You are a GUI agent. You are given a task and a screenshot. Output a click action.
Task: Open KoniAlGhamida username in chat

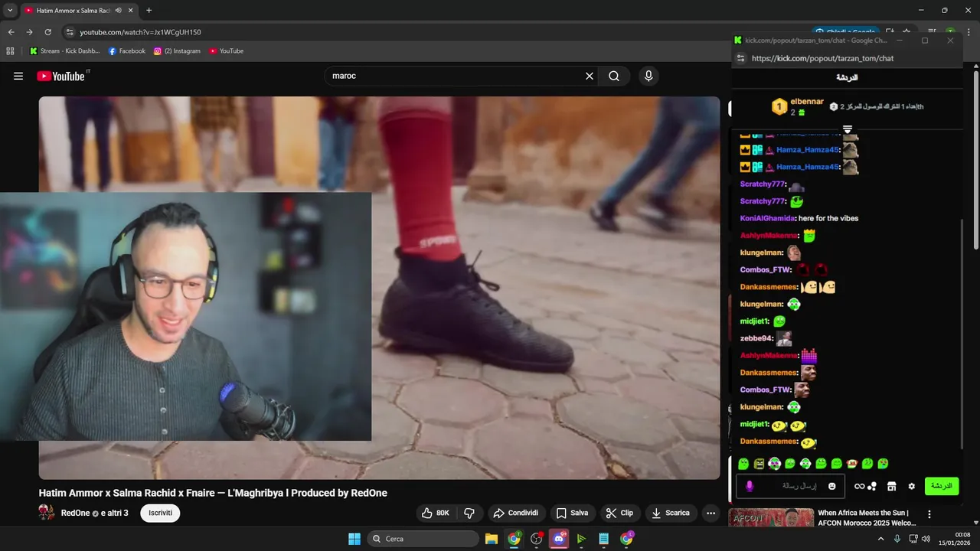coord(767,218)
